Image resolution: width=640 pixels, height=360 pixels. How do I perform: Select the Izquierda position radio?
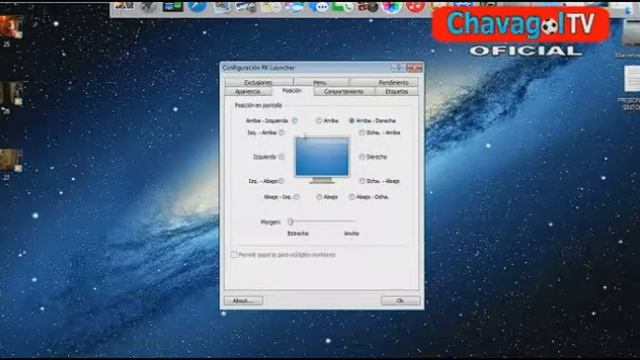tap(282, 157)
